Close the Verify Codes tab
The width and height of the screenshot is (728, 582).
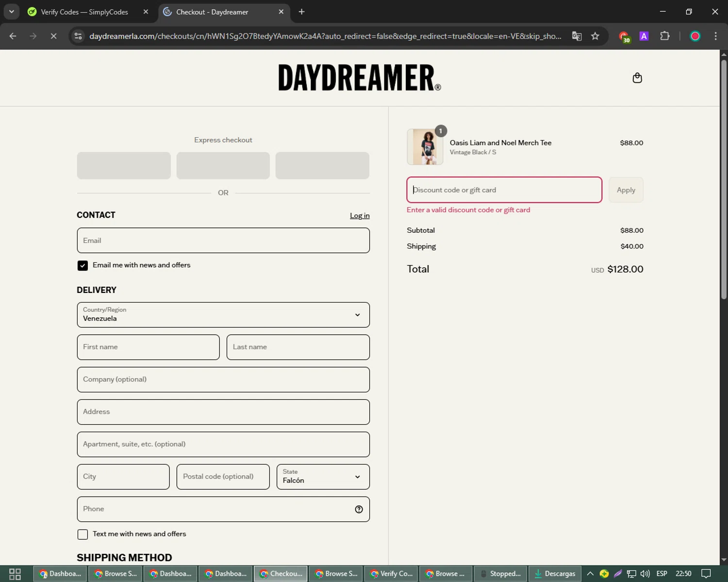(x=146, y=12)
